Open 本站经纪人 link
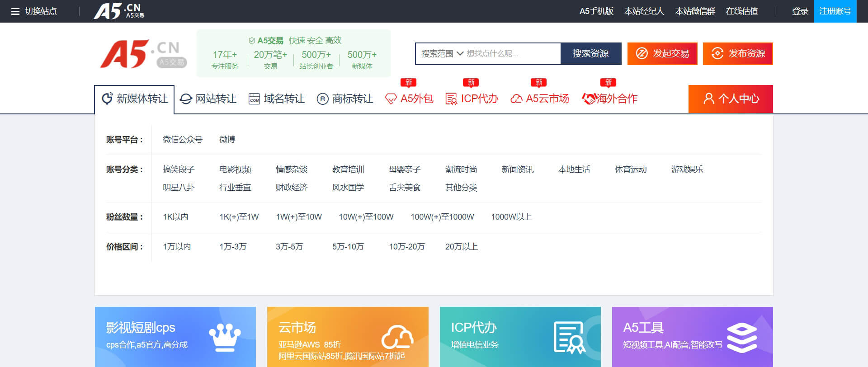Image resolution: width=868 pixels, height=367 pixels. 644,11
